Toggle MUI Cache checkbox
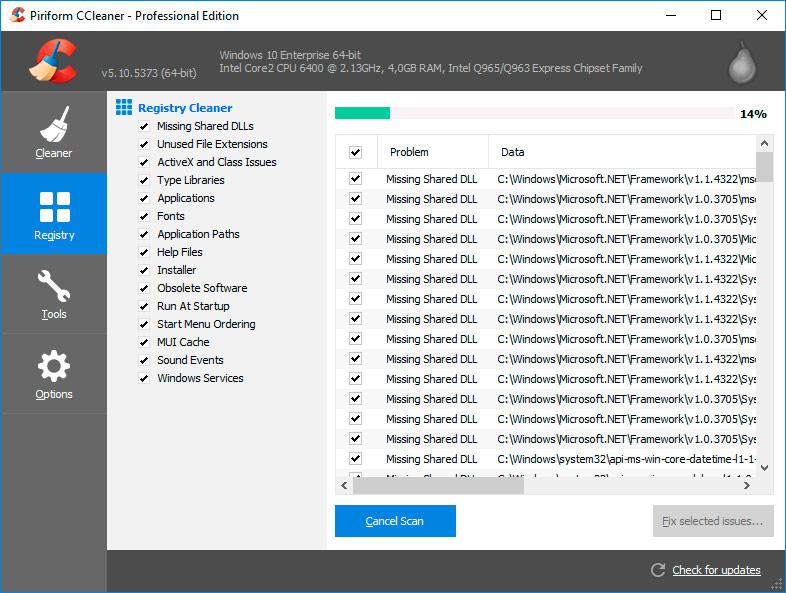The height and width of the screenshot is (593, 786). 144,342
